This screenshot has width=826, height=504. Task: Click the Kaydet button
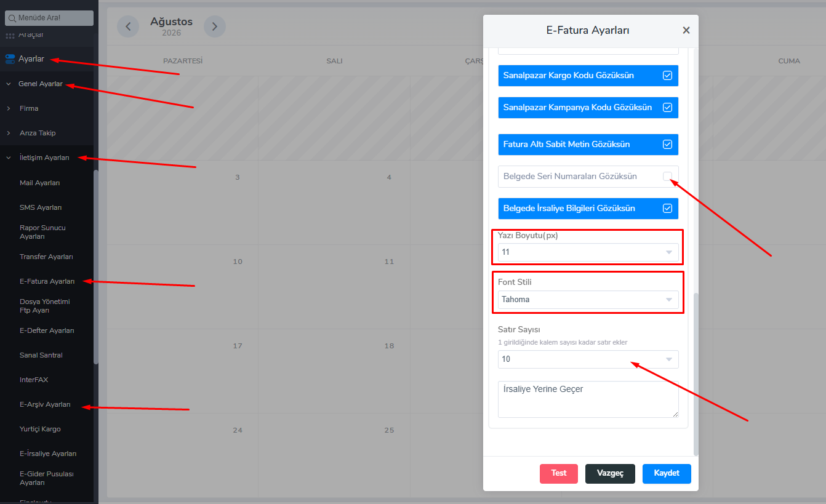667,473
